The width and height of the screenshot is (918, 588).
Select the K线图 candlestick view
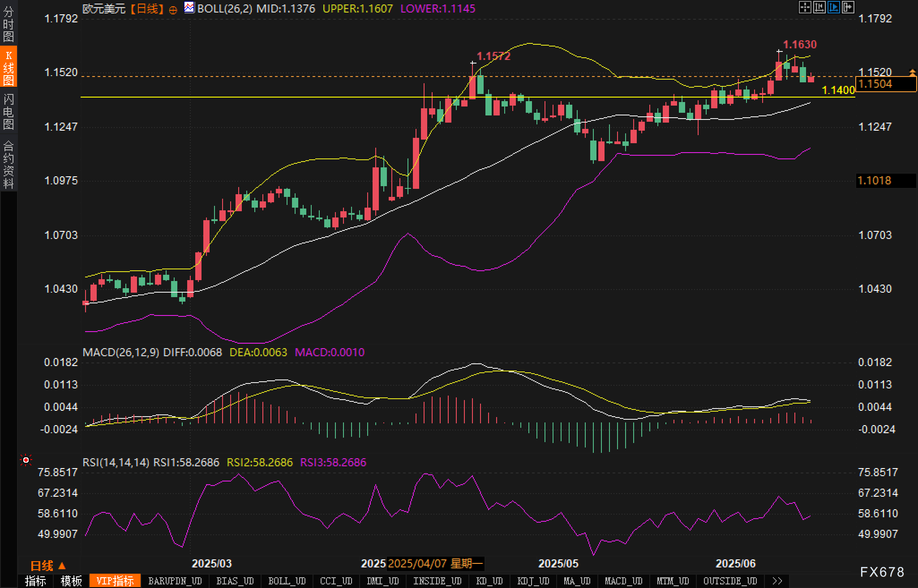coord(9,68)
